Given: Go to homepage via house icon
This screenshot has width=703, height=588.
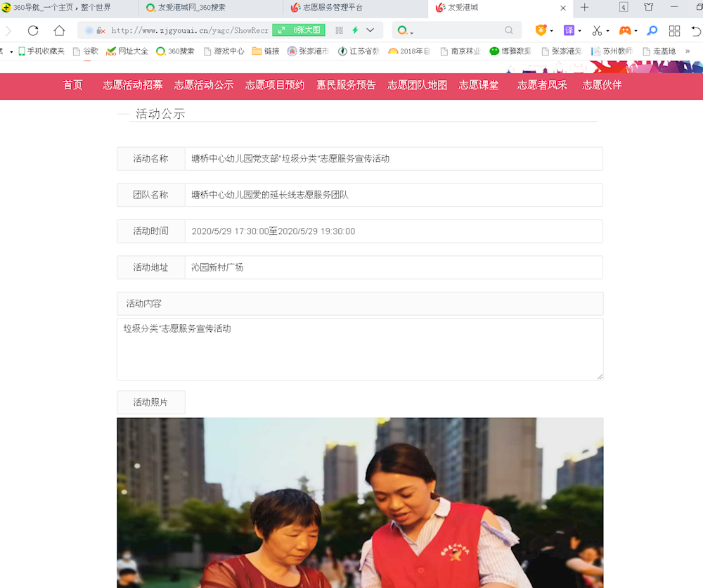Looking at the screenshot, I should [59, 30].
